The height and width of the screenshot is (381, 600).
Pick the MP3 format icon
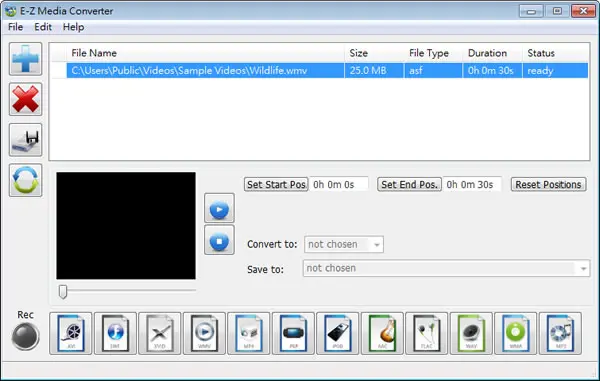pos(560,333)
